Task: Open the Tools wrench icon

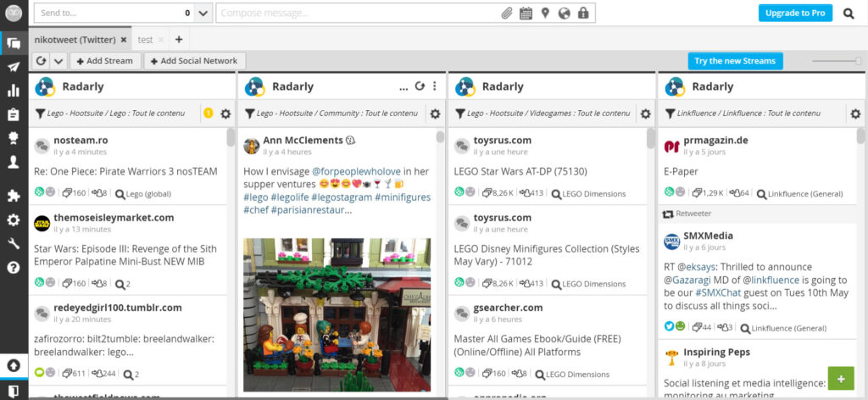Action: 14,243
